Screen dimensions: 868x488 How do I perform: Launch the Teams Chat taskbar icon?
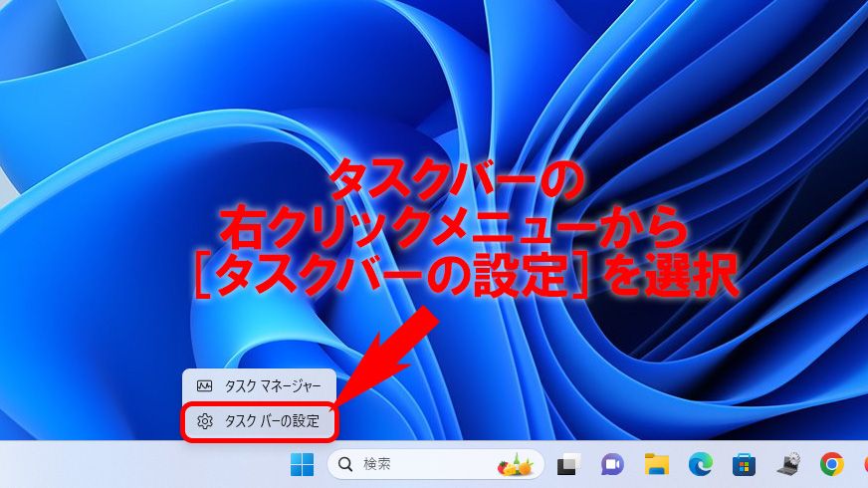point(612,464)
